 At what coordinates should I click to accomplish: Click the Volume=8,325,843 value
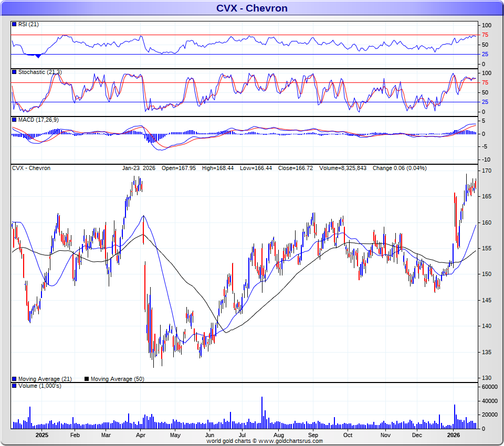[x=343, y=168]
